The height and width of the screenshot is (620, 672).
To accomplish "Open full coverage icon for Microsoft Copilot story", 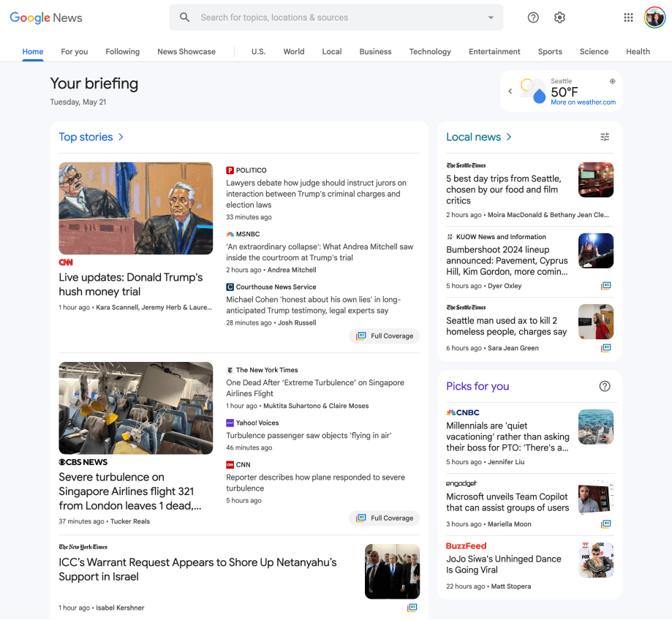I will (x=605, y=523).
